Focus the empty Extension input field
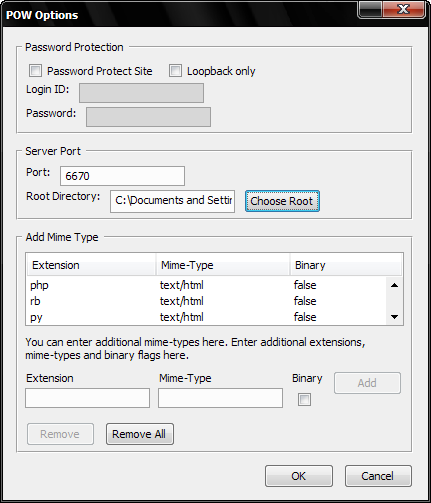The image size is (431, 503). click(87, 398)
